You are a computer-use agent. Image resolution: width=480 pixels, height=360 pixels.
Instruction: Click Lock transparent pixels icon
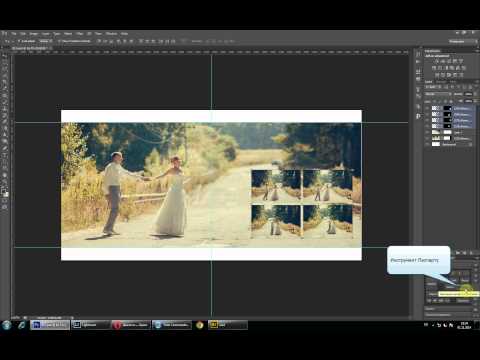[435, 101]
